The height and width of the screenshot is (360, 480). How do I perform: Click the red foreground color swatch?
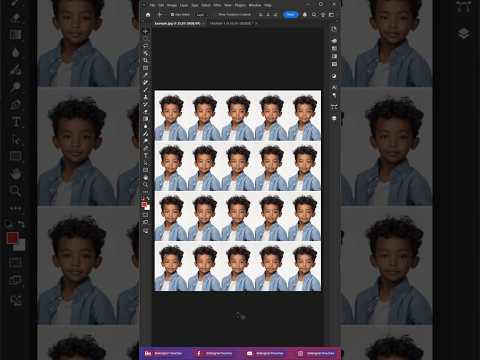click(x=144, y=205)
